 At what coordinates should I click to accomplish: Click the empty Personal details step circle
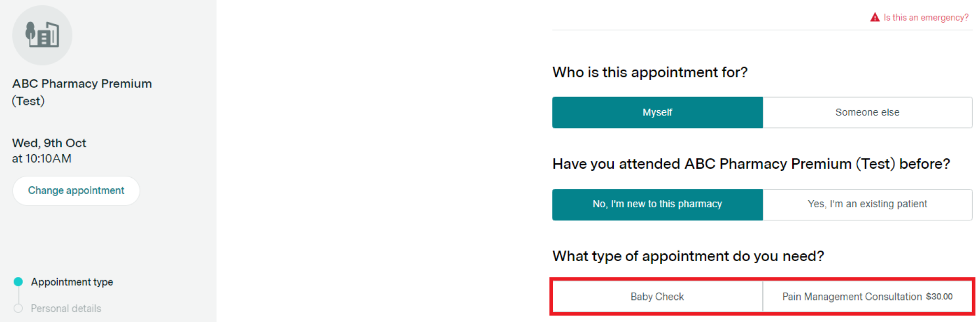click(x=18, y=308)
